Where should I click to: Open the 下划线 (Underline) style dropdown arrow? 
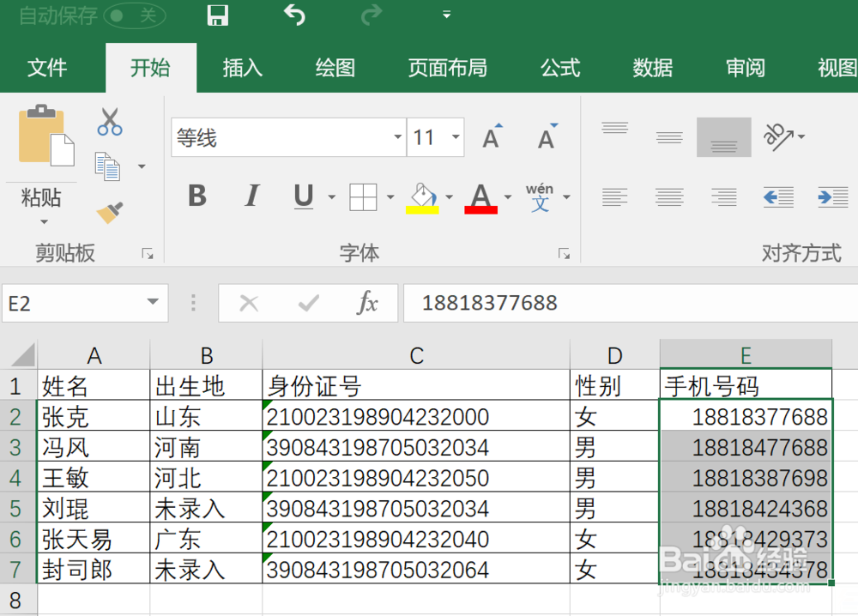click(331, 196)
